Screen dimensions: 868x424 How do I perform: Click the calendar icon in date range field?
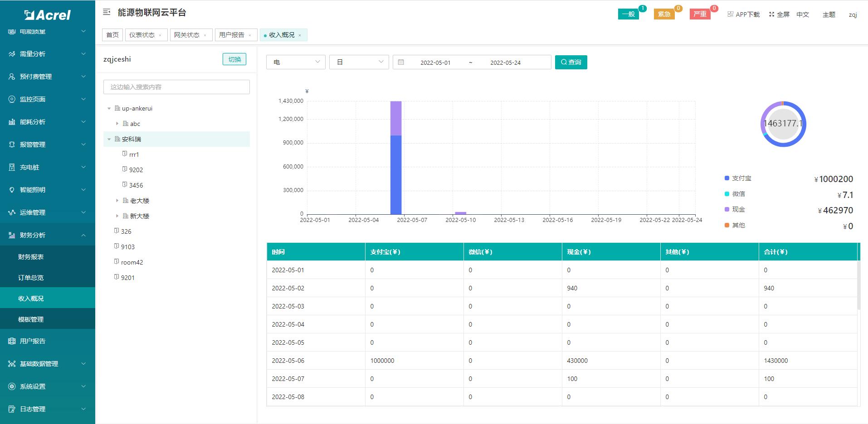(401, 62)
